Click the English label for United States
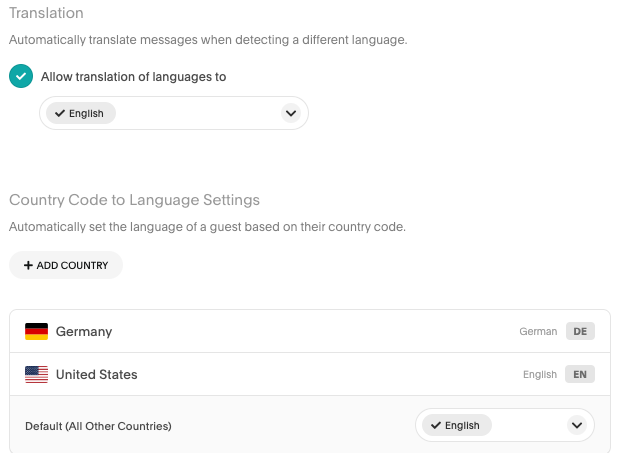 (x=540, y=375)
